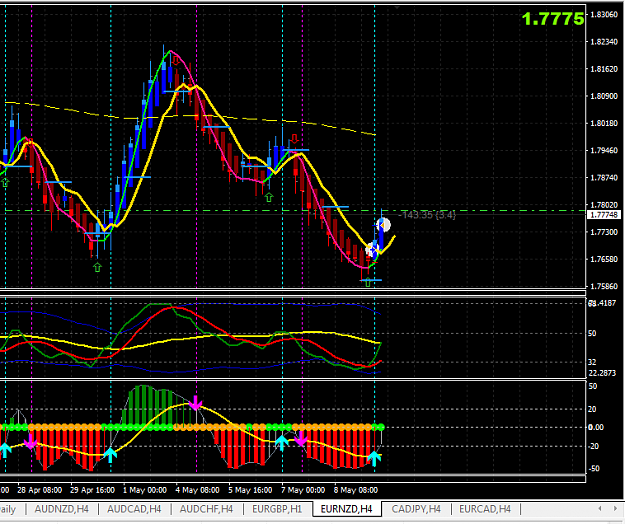Click the green buy arrow at the 8 May low
The height and width of the screenshot is (524, 625).
368,283
